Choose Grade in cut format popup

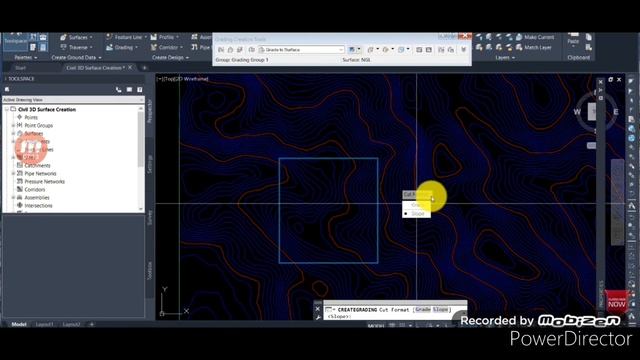click(416, 205)
